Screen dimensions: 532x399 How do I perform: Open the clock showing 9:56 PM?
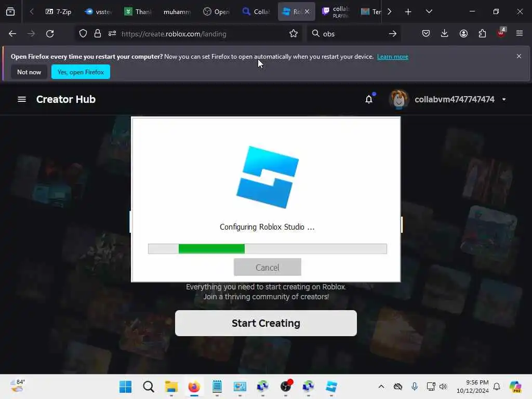[x=473, y=387]
